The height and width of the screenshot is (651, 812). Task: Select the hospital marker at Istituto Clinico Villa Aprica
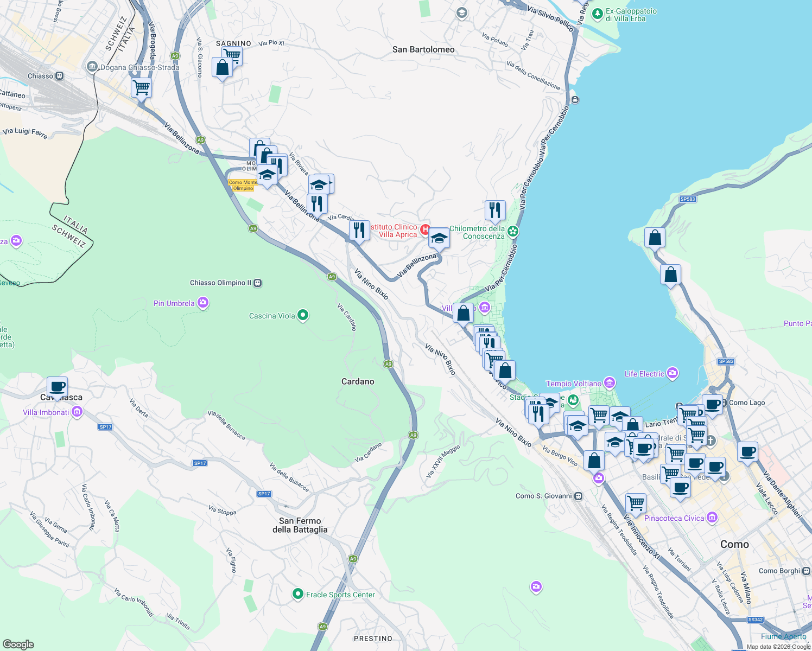coord(426,228)
